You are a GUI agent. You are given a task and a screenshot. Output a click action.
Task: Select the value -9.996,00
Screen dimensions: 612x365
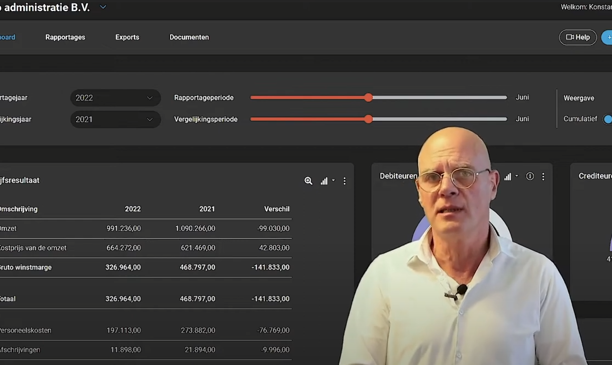pyautogui.click(x=275, y=350)
